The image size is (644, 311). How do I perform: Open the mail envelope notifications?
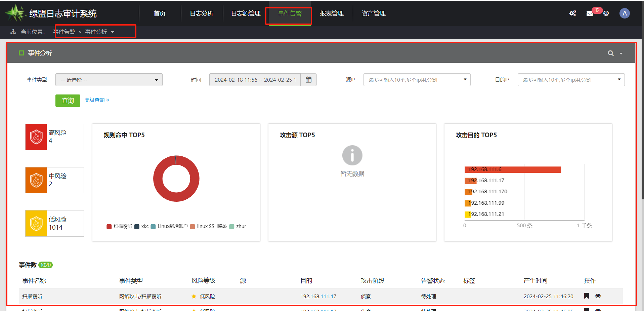tap(590, 13)
